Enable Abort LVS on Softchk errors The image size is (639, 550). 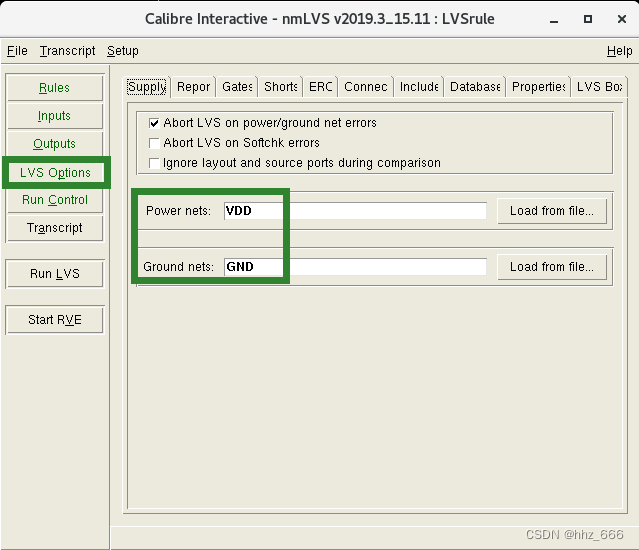[154, 143]
